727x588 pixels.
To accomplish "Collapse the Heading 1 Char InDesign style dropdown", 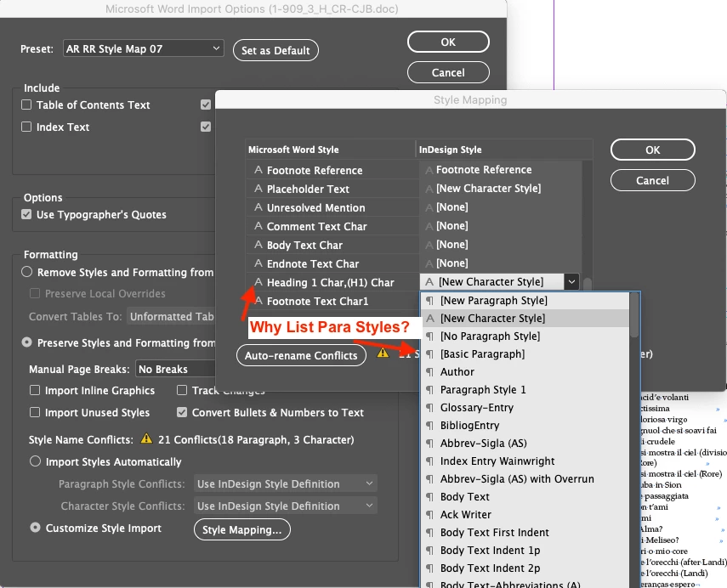I will [x=571, y=282].
